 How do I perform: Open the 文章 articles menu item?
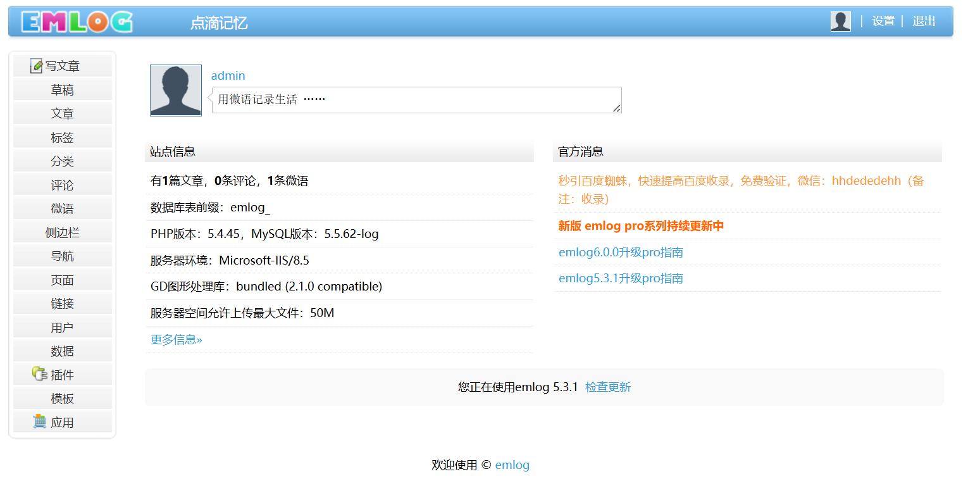63,114
